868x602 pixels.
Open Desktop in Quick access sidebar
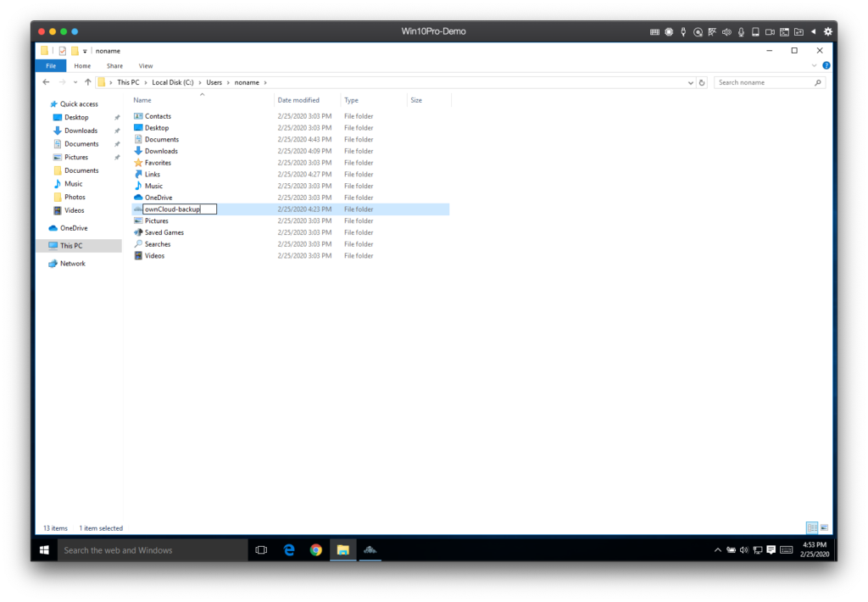click(76, 117)
